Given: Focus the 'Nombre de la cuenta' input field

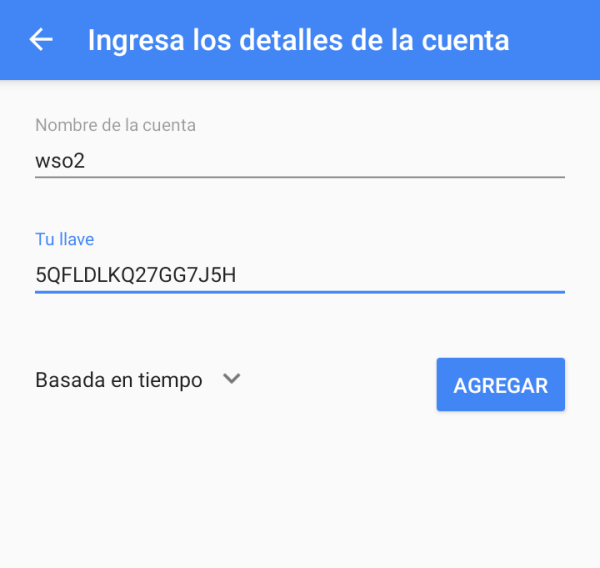Looking at the screenshot, I should [x=300, y=160].
